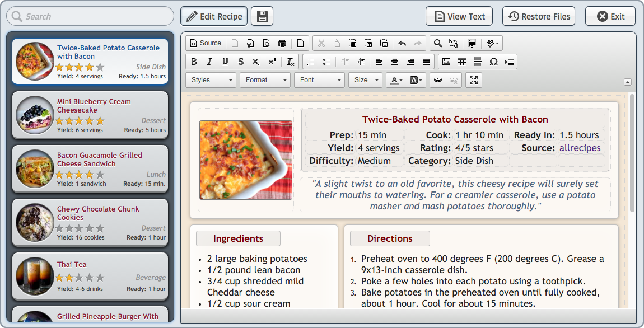Image resolution: width=644 pixels, height=328 pixels.
Task: Toggle Source view in the editor
Action: (x=206, y=43)
